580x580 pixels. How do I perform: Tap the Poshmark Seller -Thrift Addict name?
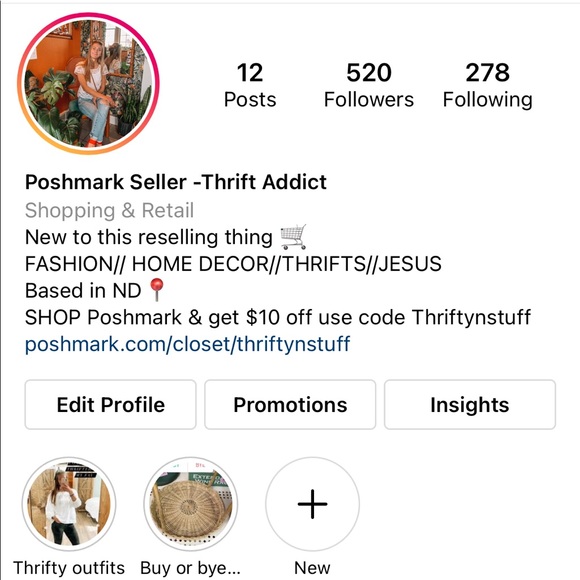176,182
